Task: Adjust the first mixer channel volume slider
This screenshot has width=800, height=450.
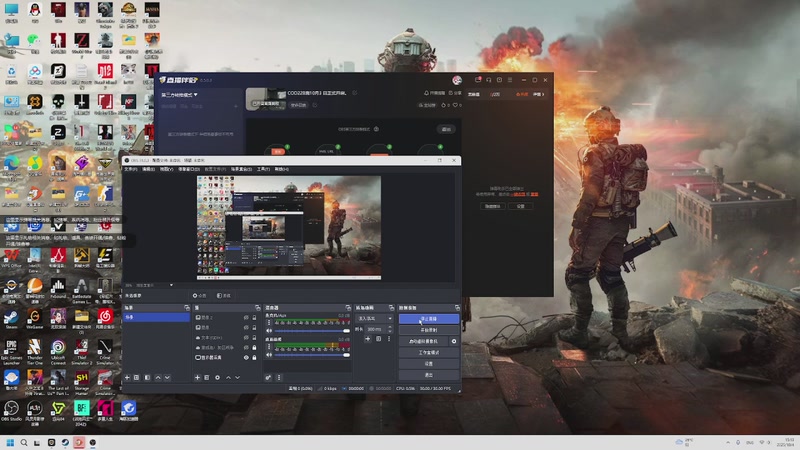Action: click(x=312, y=331)
